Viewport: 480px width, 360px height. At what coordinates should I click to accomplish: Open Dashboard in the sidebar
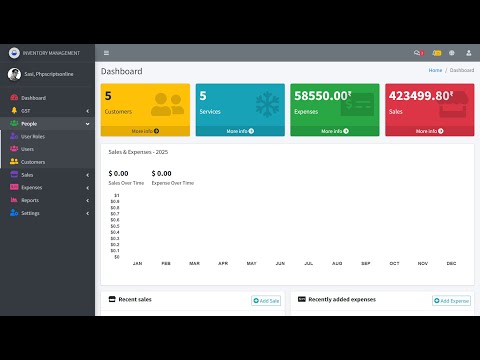(x=47, y=98)
